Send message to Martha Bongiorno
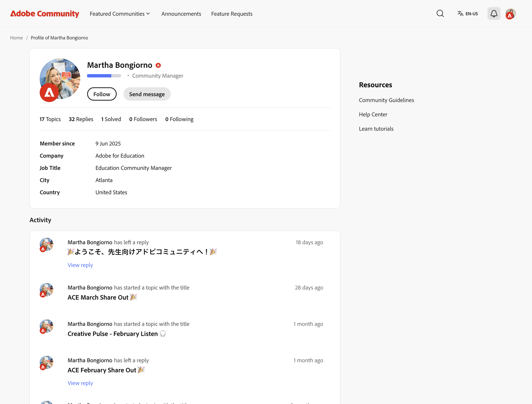 tap(147, 94)
